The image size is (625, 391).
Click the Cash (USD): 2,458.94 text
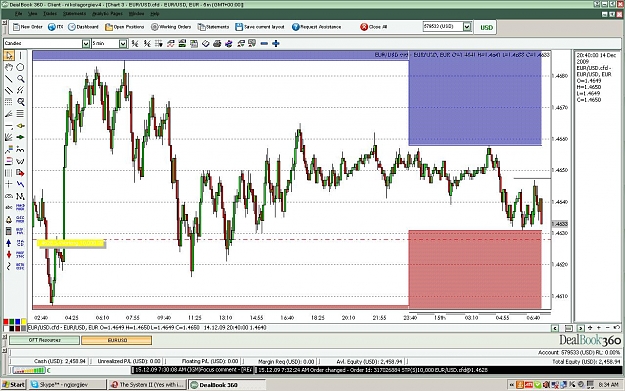[60, 361]
